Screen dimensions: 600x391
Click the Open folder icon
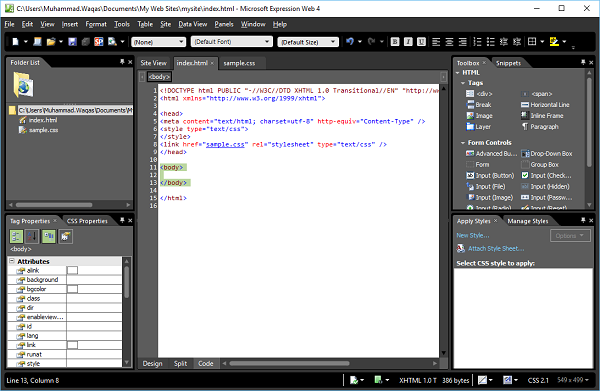point(51,42)
